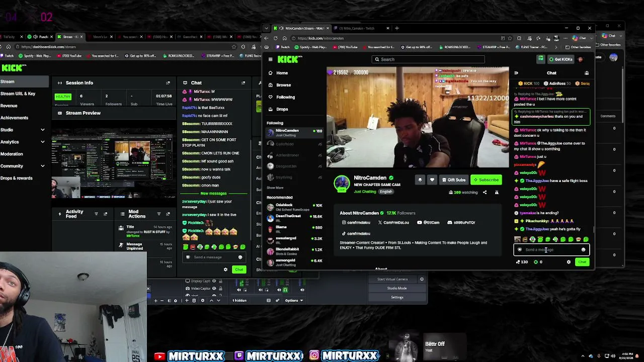Open the Just Chatting category link
The image size is (644, 362).
[x=365, y=192]
